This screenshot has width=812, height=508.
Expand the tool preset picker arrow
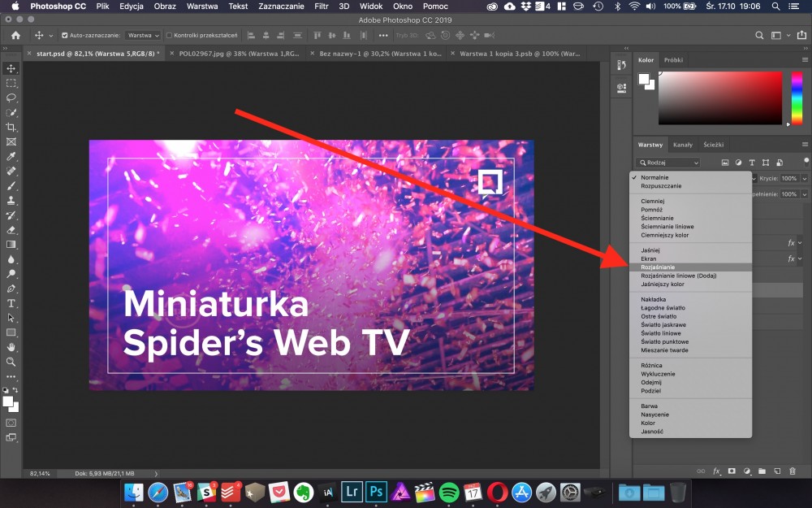tap(50, 36)
